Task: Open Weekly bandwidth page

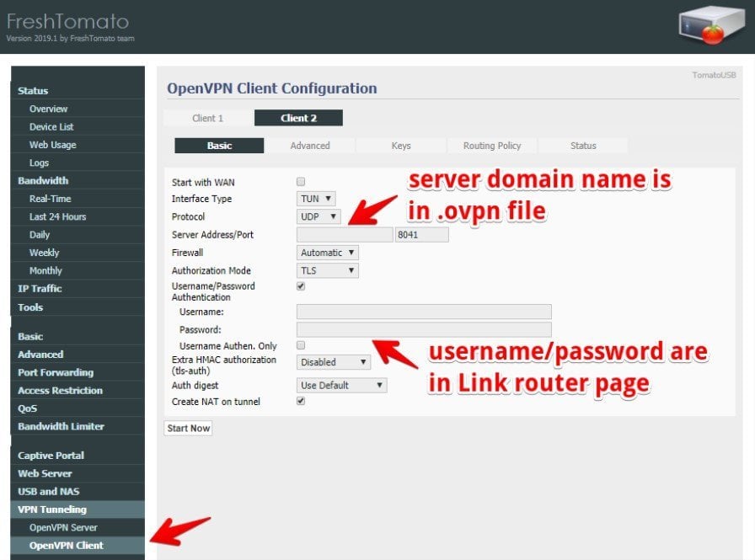Action: (78, 253)
